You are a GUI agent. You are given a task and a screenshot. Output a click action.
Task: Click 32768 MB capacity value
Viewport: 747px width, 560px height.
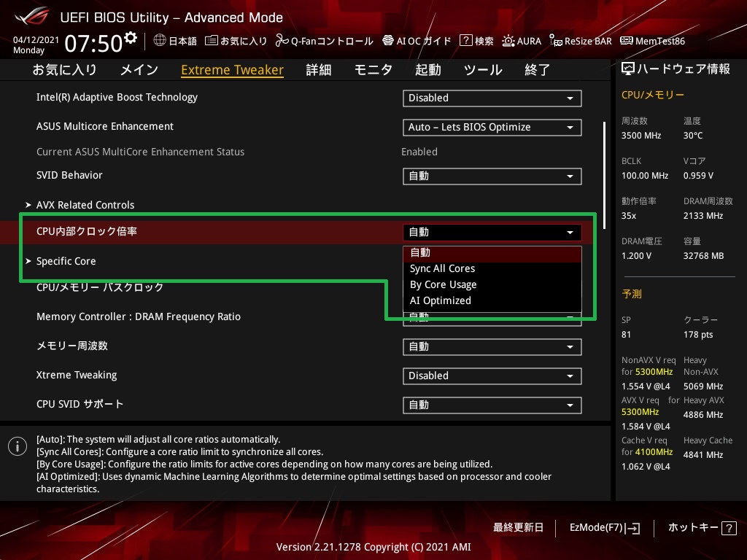(x=704, y=256)
